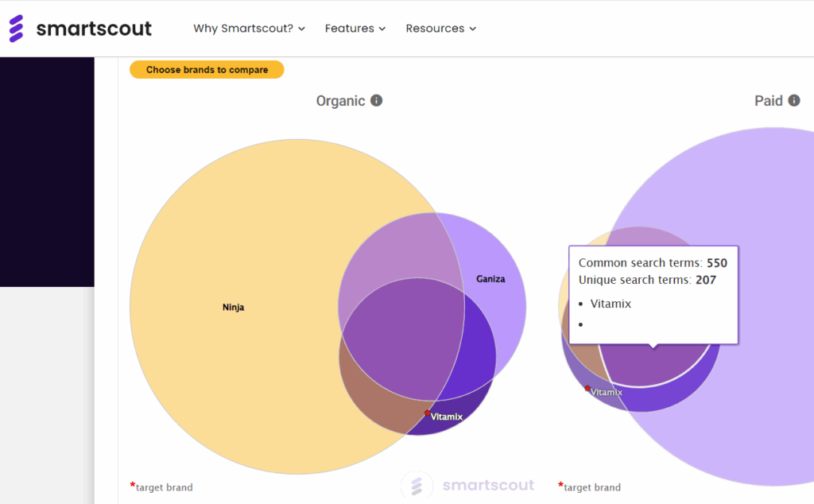This screenshot has width=814, height=504.
Task: Select the Vitamix label in Organic chart
Action: 446,417
